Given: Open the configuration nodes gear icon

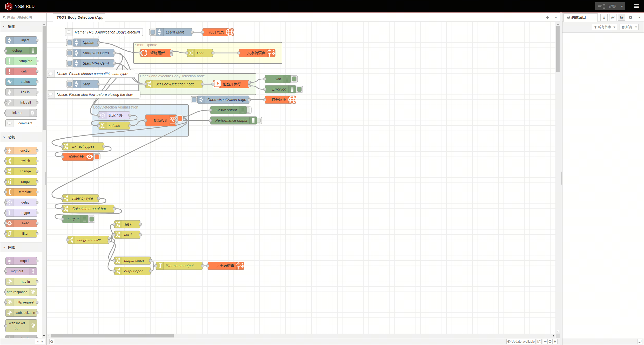Looking at the screenshot, I should 630,17.
